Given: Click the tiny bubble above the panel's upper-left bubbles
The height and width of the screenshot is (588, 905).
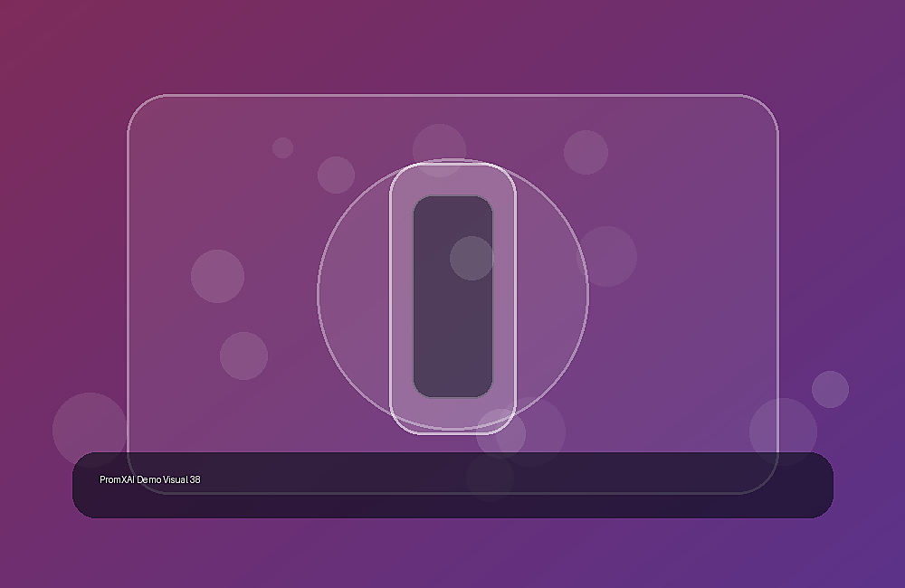Looking at the screenshot, I should click(x=282, y=147).
